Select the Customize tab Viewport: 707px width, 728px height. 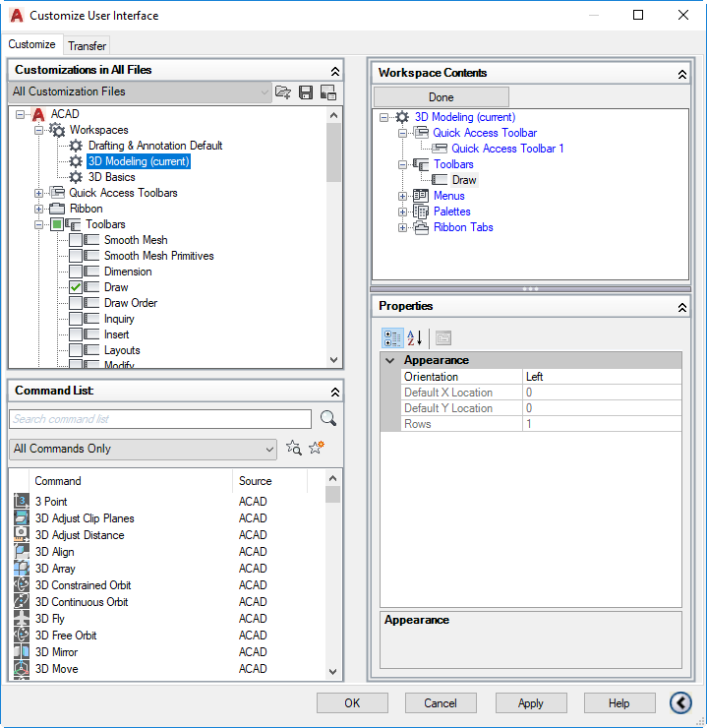point(32,44)
